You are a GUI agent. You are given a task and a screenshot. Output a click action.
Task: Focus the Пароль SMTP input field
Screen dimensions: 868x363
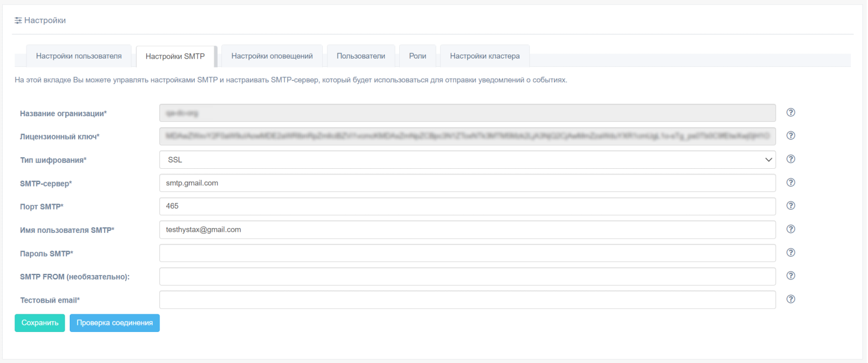(467, 253)
